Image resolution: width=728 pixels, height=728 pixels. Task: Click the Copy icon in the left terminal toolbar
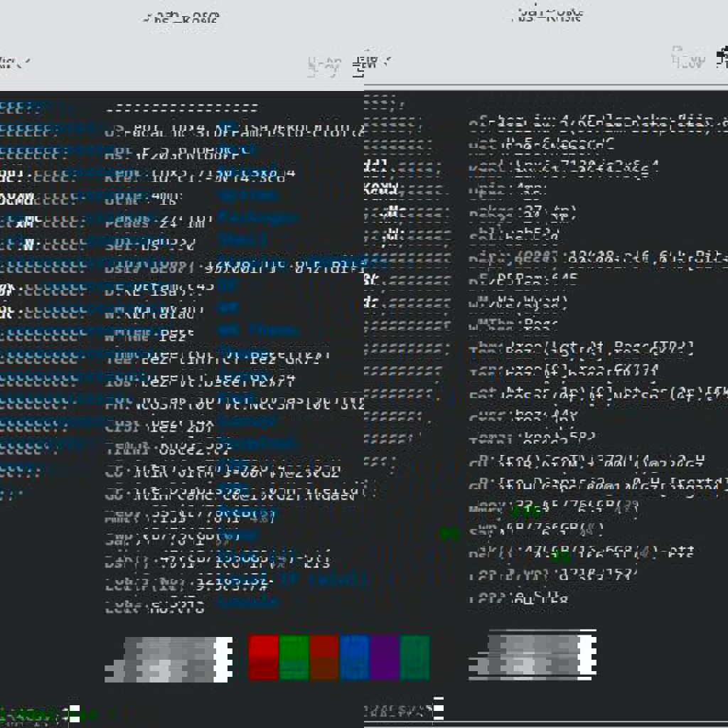click(324, 65)
